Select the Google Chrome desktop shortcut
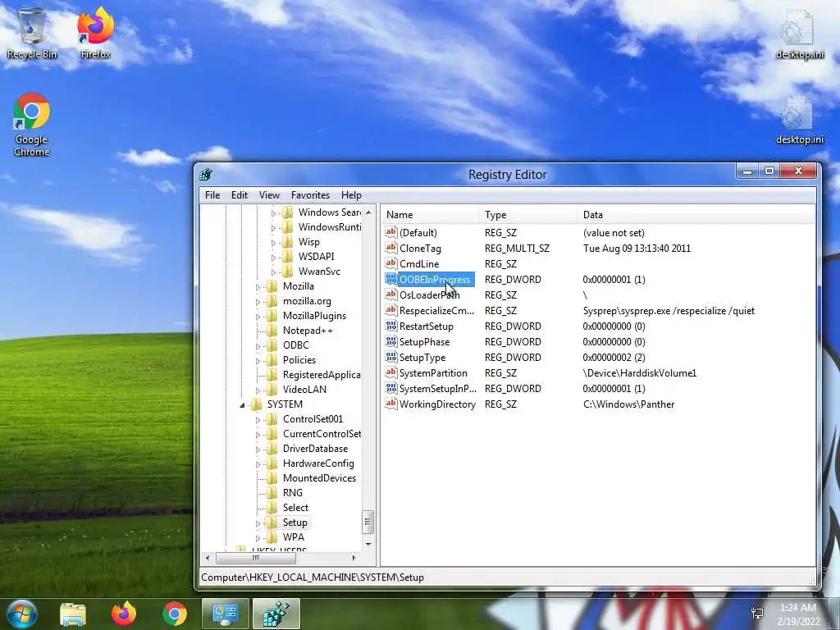Screen dimensions: 840x630 32,125
